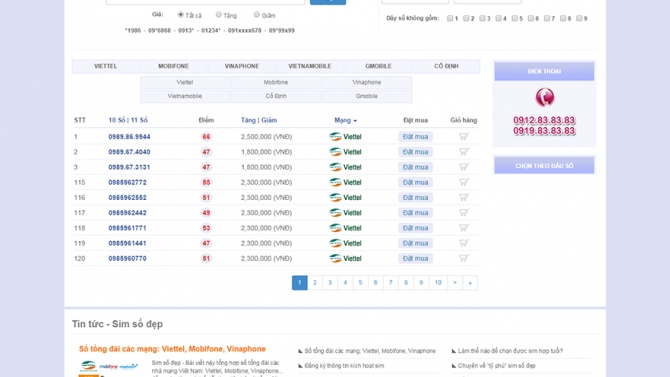The image size is (670, 377).
Task: Open Chuyện về tỷ phú sim số đẹp
Action: (x=497, y=366)
